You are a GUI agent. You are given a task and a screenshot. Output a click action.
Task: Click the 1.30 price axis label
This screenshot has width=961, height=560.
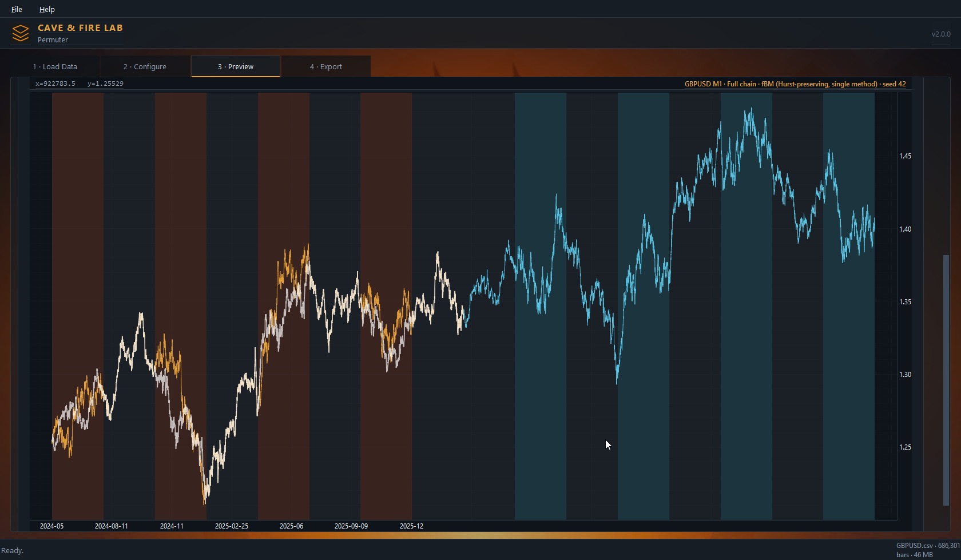(905, 374)
